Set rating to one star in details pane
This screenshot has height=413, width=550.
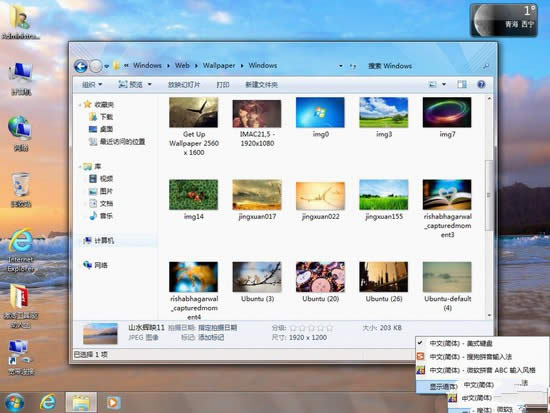coord(293,328)
